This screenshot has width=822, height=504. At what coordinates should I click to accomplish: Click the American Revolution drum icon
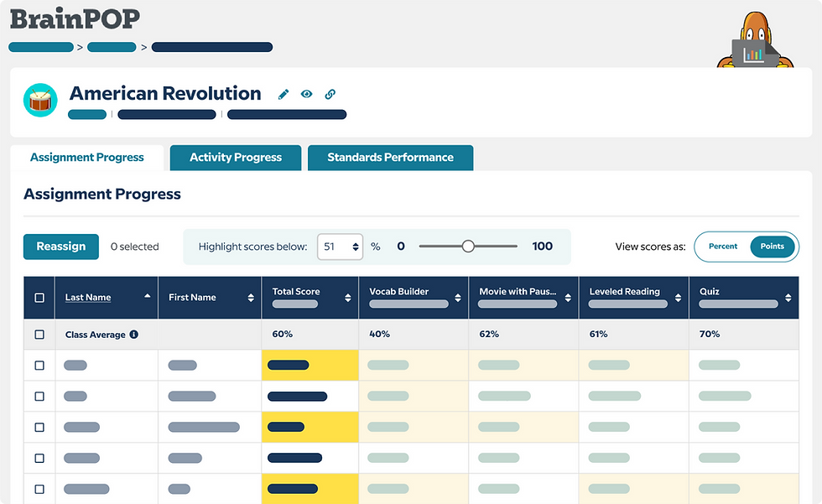click(x=40, y=100)
